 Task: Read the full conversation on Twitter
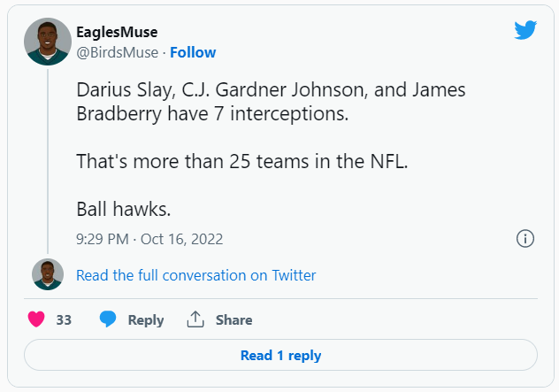tap(195, 275)
